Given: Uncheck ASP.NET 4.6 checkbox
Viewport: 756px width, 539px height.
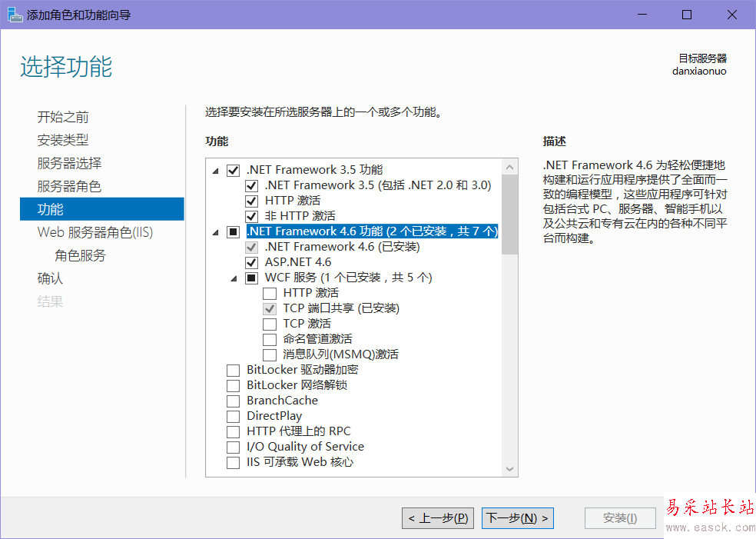Looking at the screenshot, I should (x=252, y=262).
